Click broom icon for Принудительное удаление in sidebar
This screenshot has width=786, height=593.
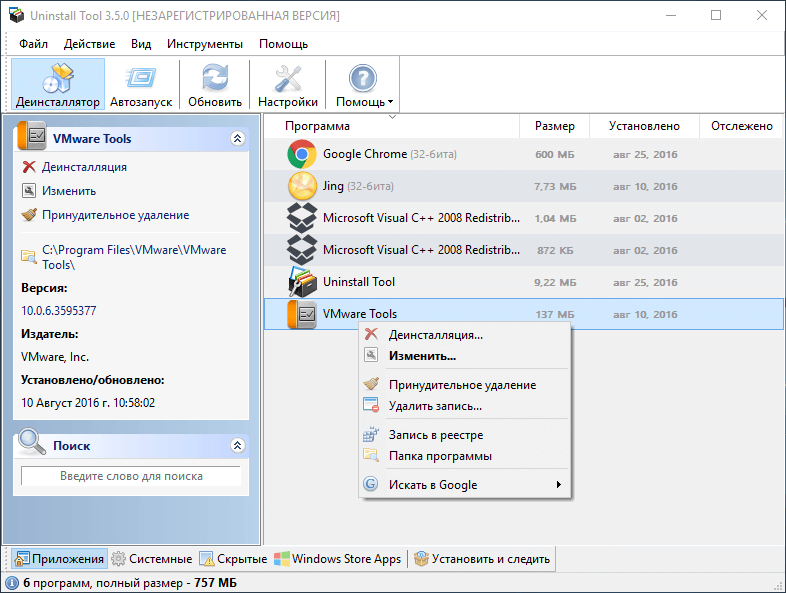coord(29,215)
